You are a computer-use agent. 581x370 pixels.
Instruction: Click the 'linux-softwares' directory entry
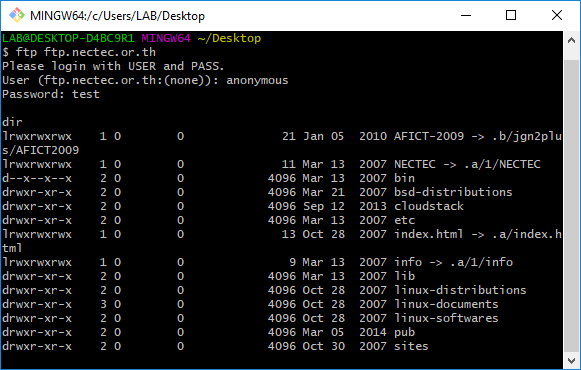(x=446, y=318)
